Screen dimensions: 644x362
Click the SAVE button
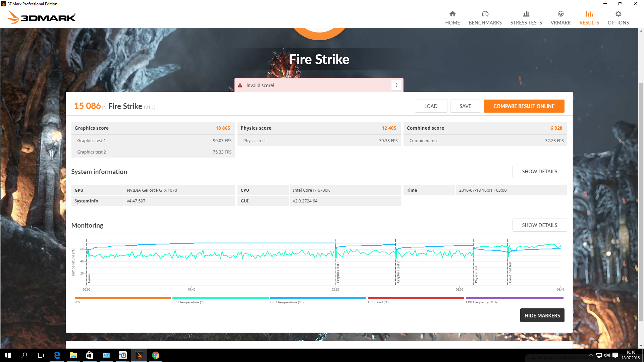pyautogui.click(x=465, y=106)
